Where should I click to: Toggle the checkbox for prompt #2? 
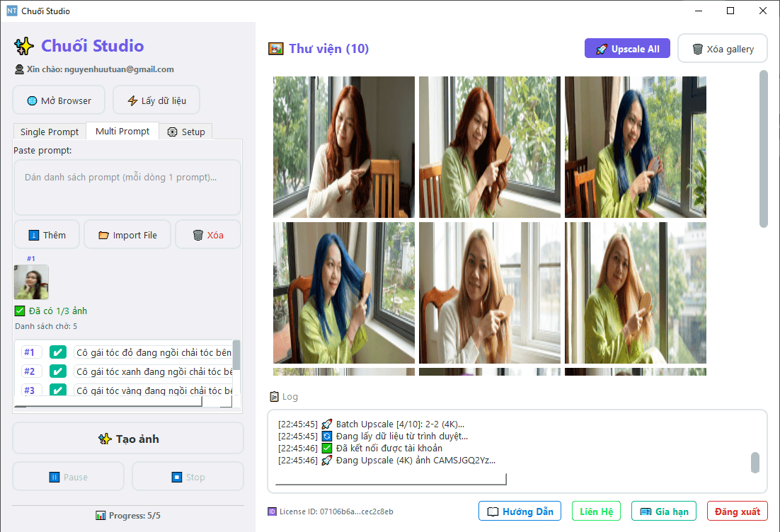point(57,371)
